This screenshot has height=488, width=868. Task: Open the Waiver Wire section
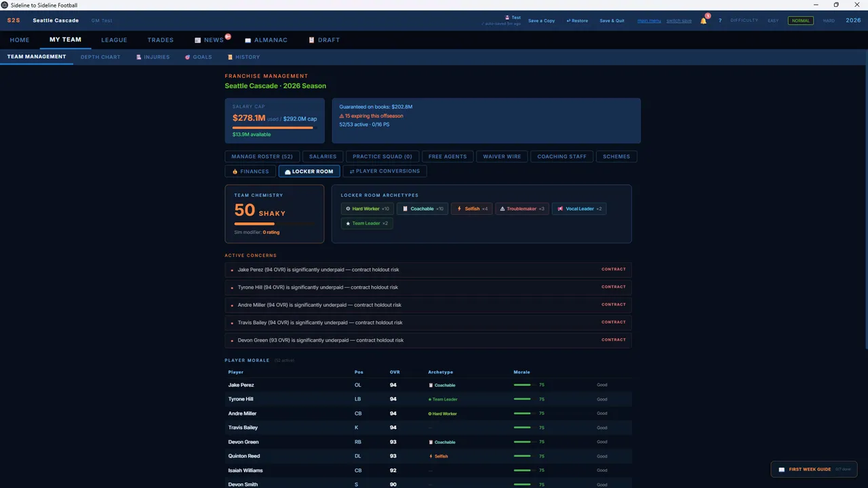[502, 157]
